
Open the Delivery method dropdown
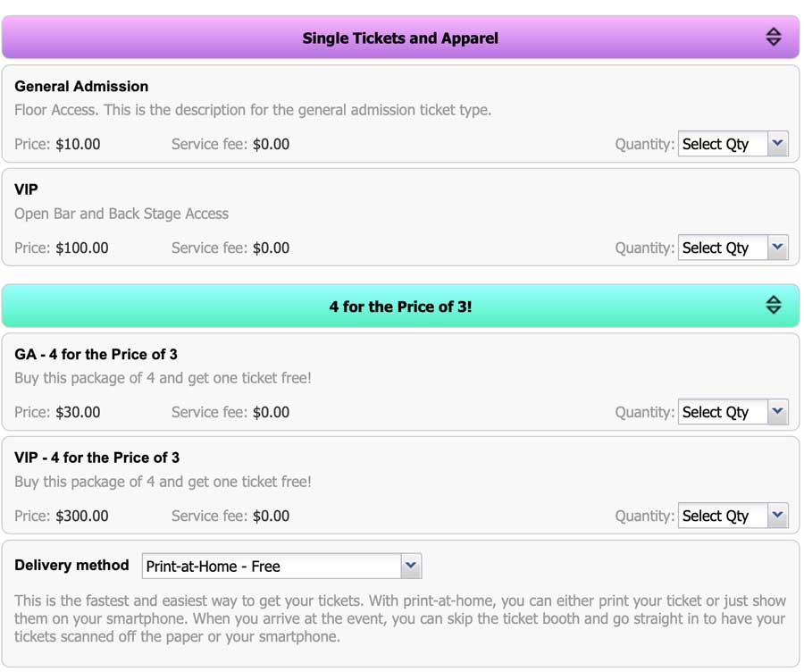tap(281, 566)
